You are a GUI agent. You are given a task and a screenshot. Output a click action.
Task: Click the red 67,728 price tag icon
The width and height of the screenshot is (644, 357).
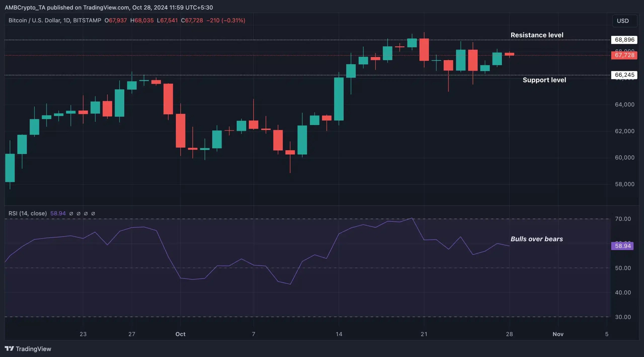point(624,55)
